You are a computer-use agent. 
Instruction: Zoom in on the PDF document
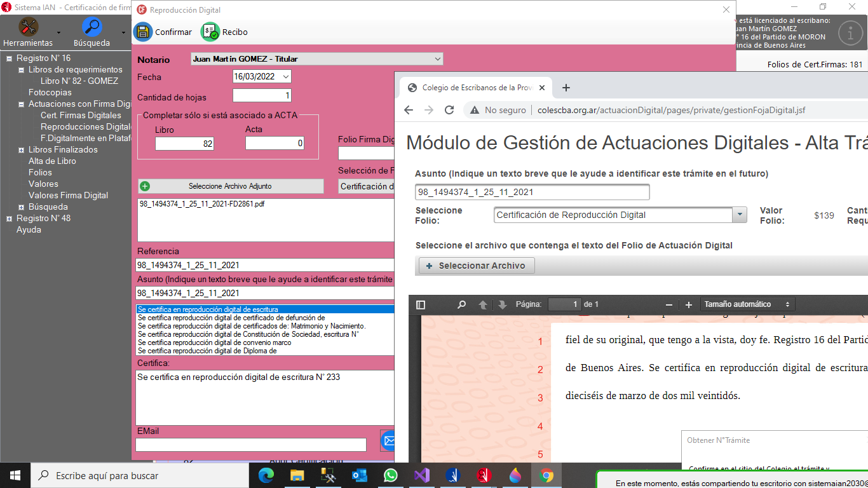(689, 304)
